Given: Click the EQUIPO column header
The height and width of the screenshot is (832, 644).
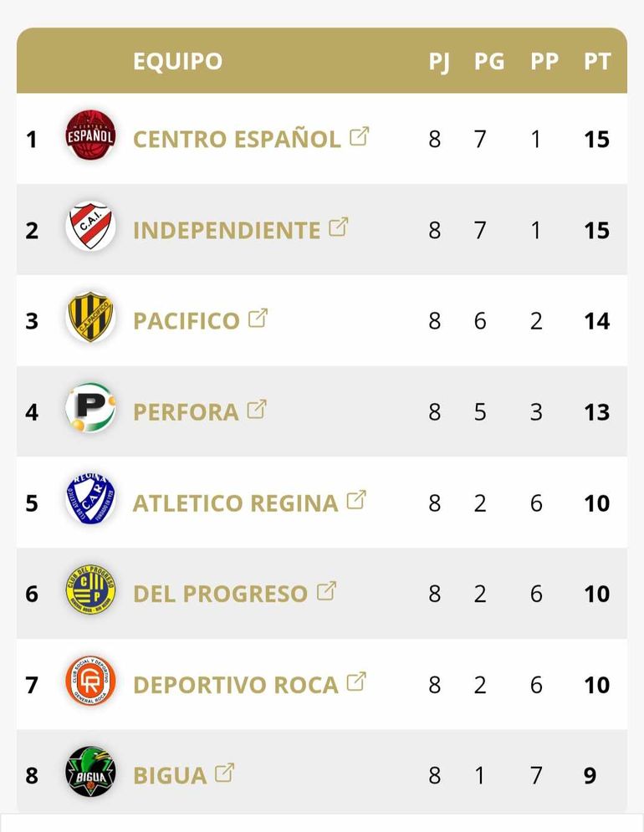Looking at the screenshot, I should [177, 61].
